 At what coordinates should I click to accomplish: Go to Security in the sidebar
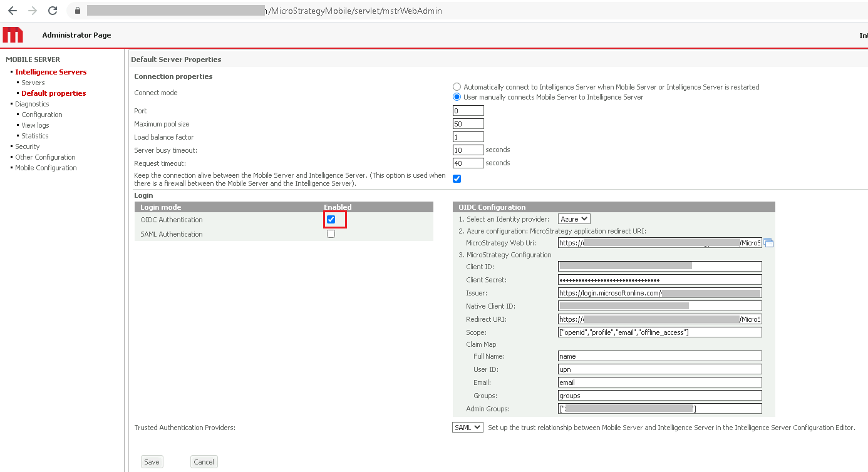tap(28, 146)
